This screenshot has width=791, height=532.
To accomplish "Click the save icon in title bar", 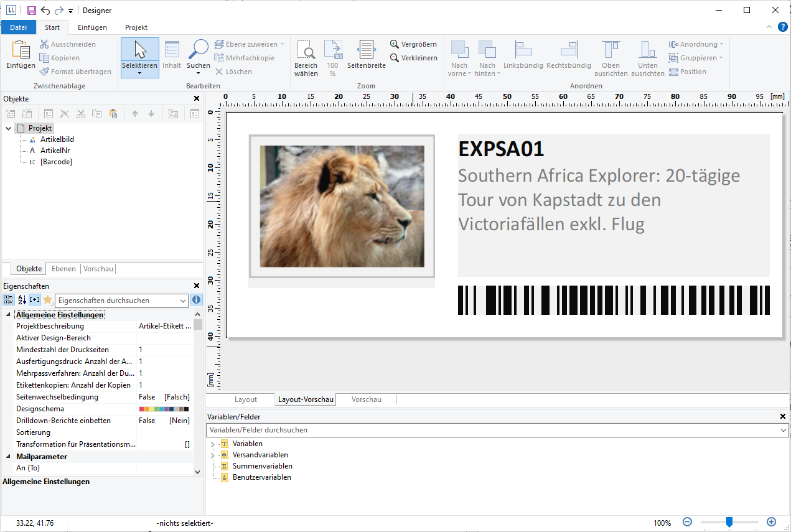I will coord(31,11).
